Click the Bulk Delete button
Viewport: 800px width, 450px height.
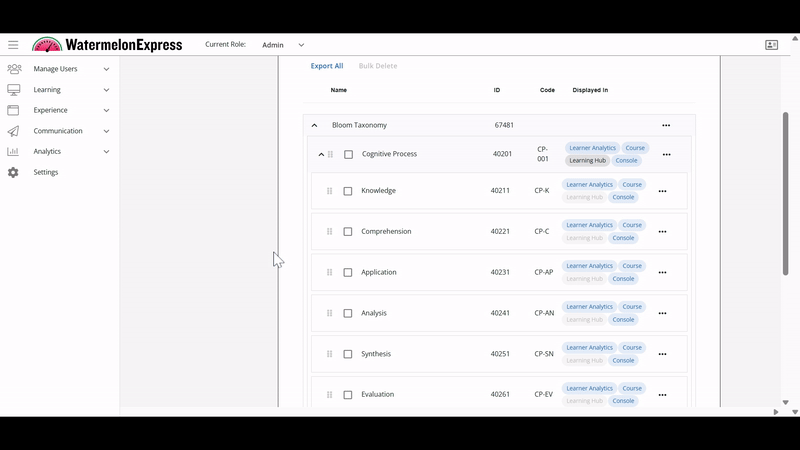coord(377,66)
